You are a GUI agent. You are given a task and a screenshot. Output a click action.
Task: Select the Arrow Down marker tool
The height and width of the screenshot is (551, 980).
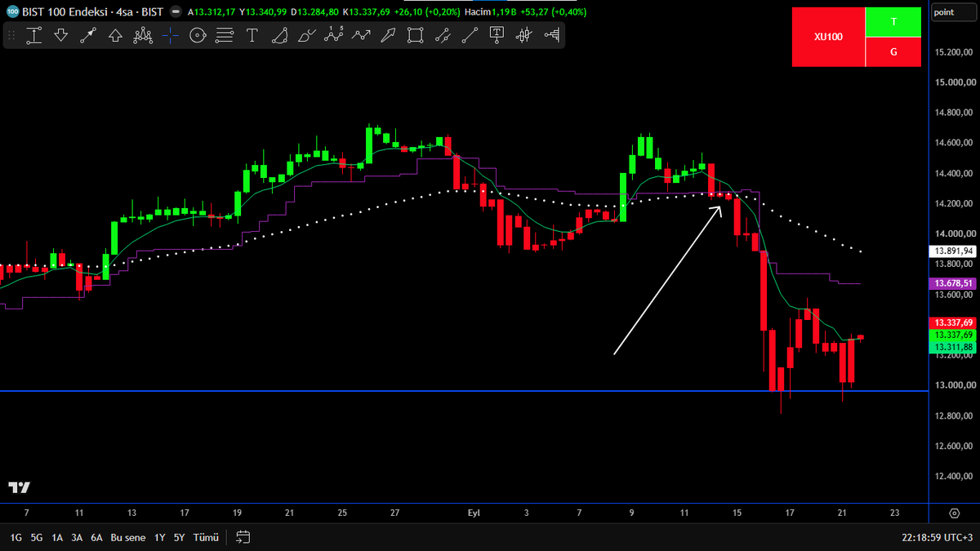61,35
